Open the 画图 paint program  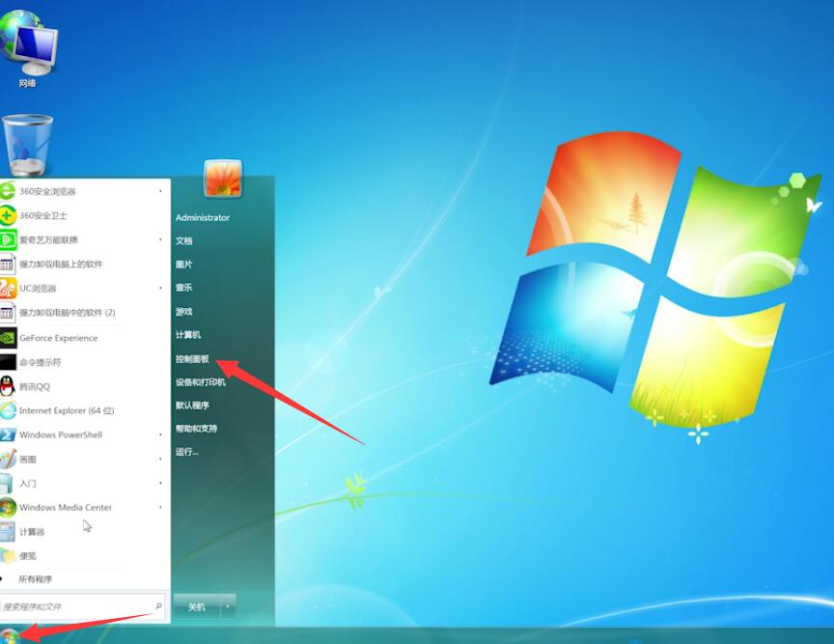coord(84,459)
